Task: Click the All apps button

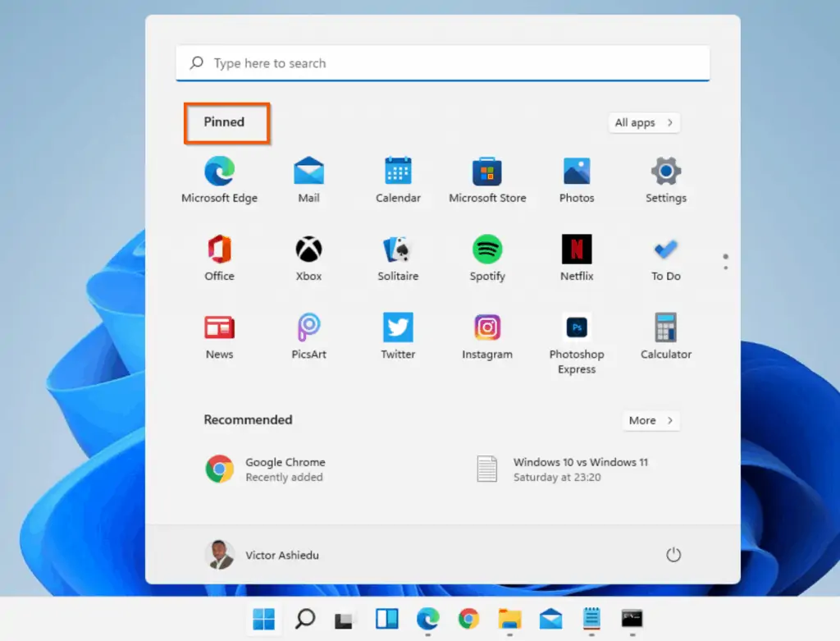Action: pyautogui.click(x=644, y=123)
